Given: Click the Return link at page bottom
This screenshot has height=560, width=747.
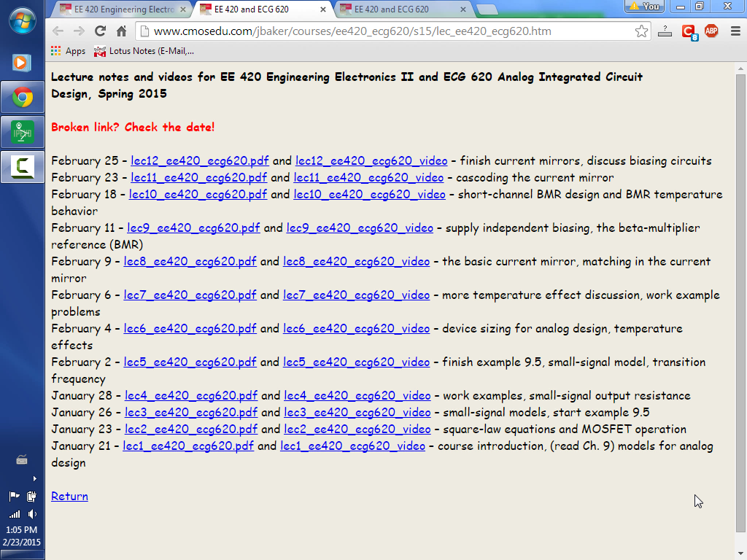Looking at the screenshot, I should pos(69,496).
